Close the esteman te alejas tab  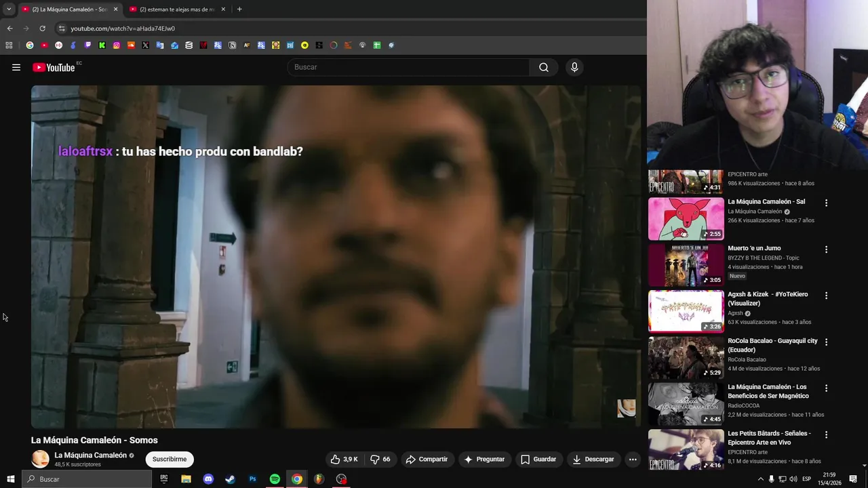[x=223, y=9]
